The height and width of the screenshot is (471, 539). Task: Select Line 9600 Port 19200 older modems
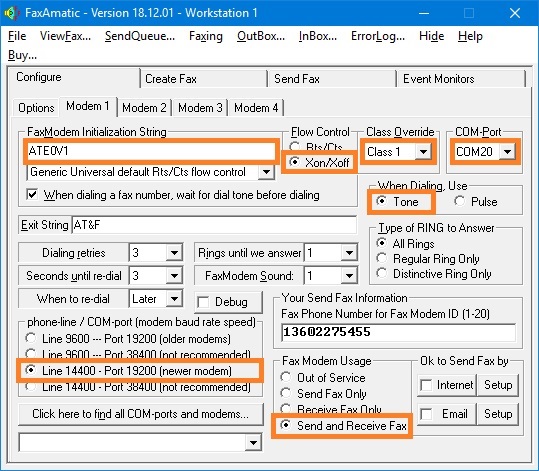tap(31, 338)
